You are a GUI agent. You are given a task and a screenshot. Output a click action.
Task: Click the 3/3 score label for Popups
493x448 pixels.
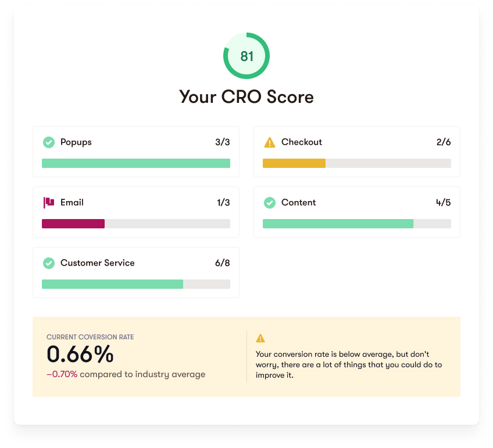click(x=223, y=142)
